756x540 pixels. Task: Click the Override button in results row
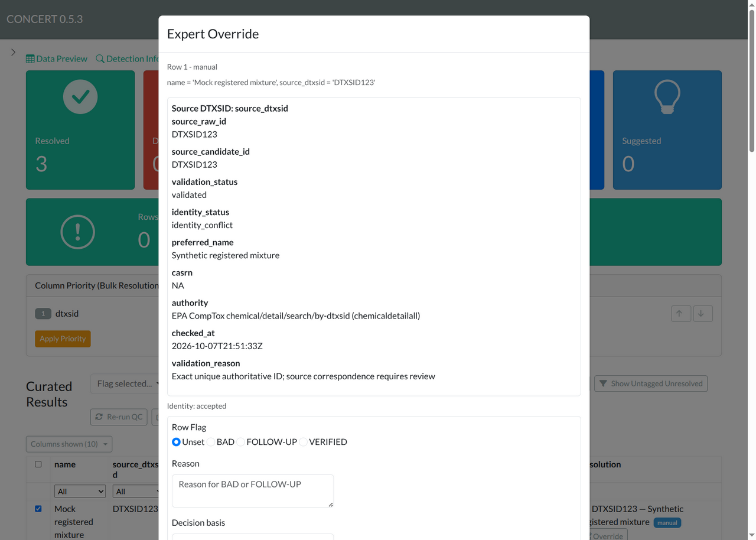[x=608, y=535]
